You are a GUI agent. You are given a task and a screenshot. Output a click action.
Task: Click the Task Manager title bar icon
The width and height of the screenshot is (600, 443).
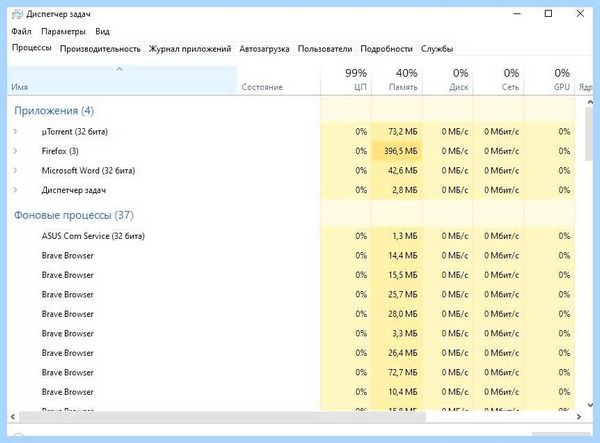(17, 15)
